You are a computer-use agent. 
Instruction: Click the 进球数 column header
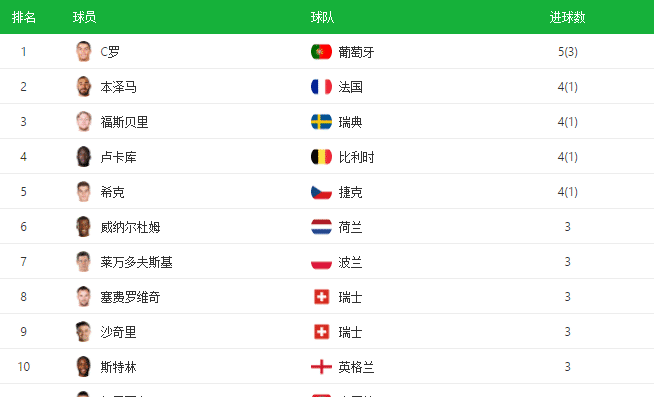click(567, 17)
